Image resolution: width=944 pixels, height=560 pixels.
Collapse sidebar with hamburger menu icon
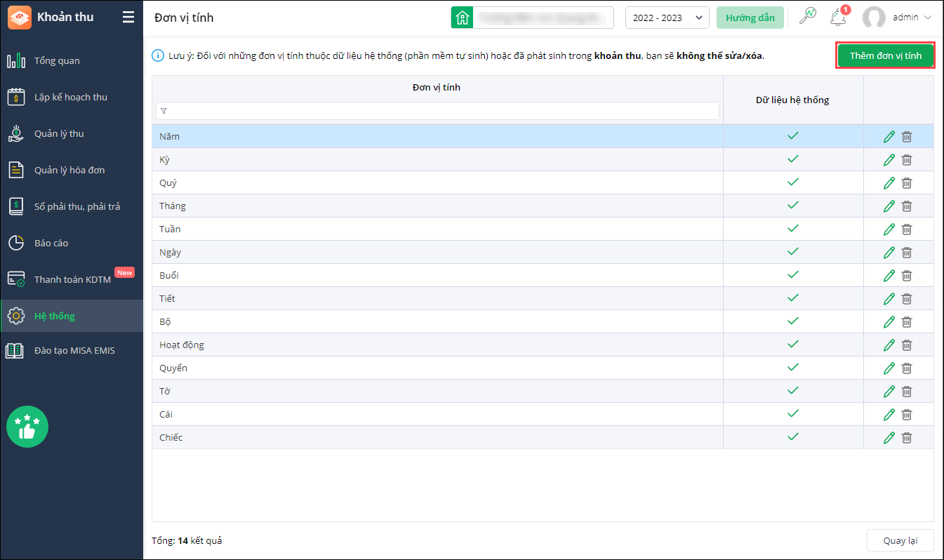coord(128,17)
